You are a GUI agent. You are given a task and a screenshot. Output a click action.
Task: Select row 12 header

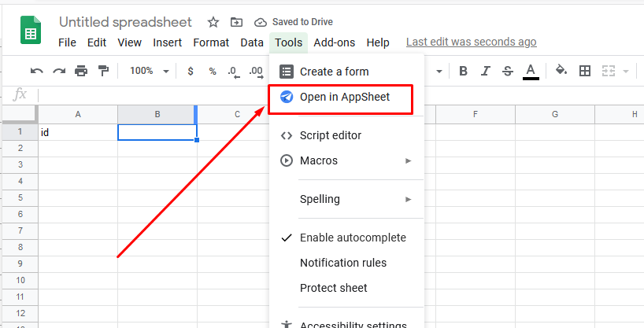click(x=20, y=314)
